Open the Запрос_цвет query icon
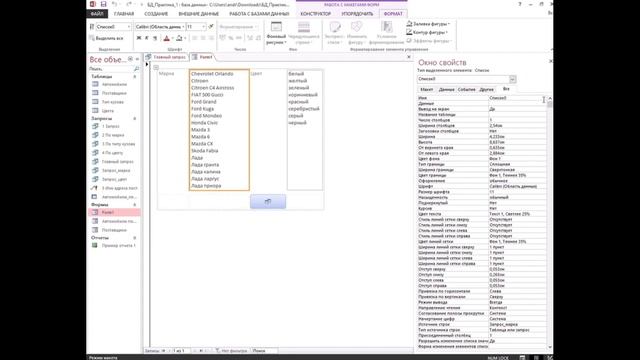This screenshot has height=360, width=640. tap(95, 179)
